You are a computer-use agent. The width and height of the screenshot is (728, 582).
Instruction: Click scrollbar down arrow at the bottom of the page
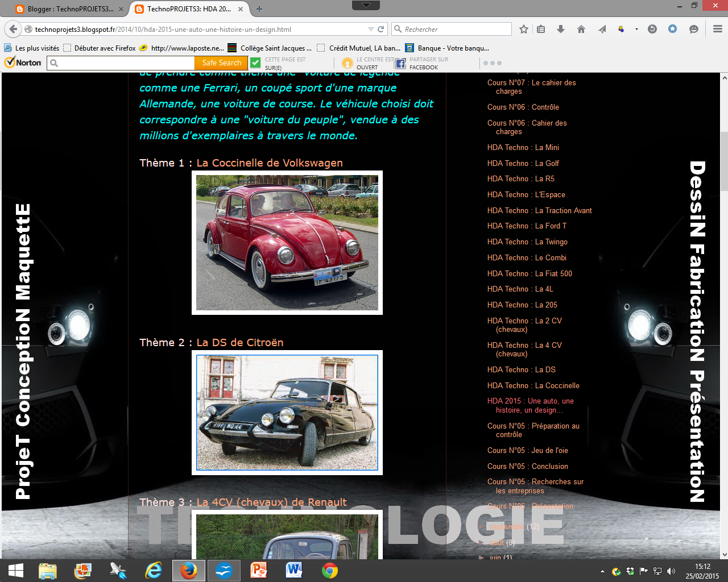click(x=724, y=555)
